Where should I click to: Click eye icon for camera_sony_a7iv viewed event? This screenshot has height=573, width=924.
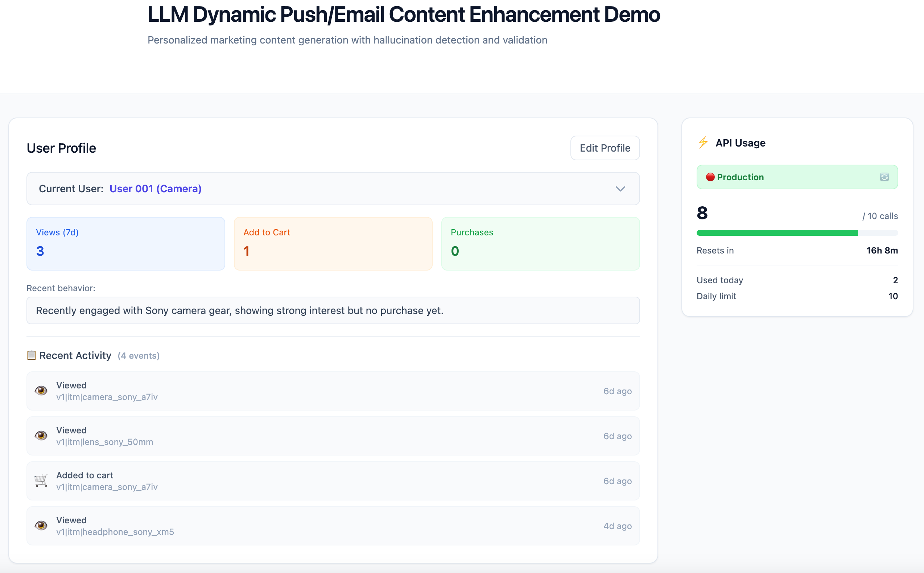41,391
